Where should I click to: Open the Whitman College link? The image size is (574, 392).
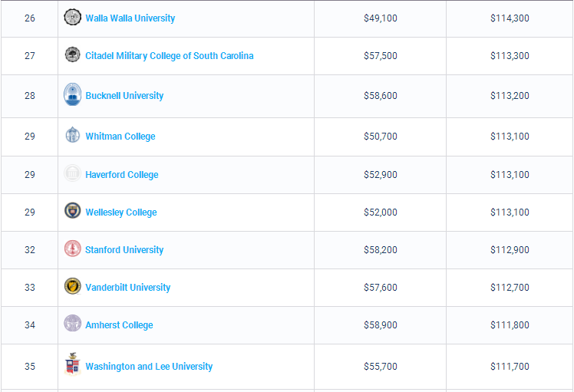(x=120, y=137)
